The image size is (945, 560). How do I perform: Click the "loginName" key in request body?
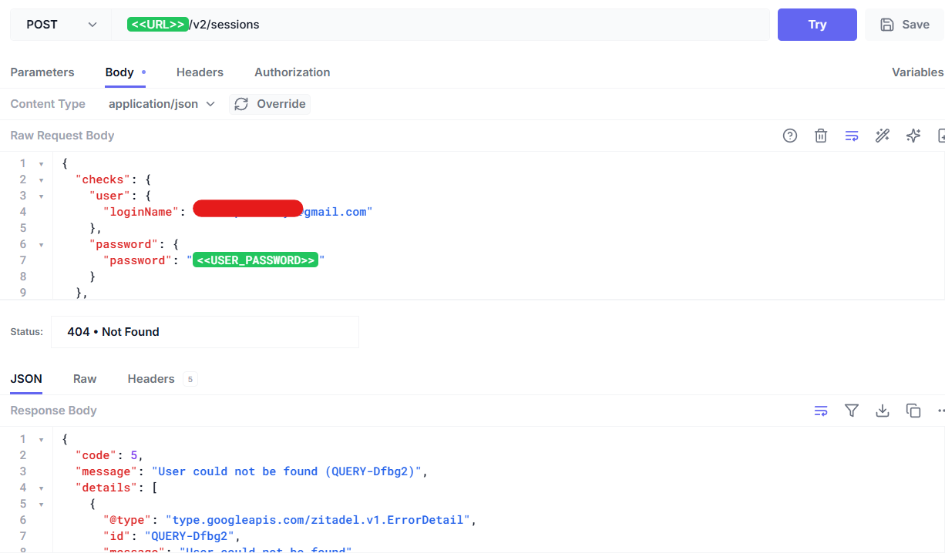[141, 212]
